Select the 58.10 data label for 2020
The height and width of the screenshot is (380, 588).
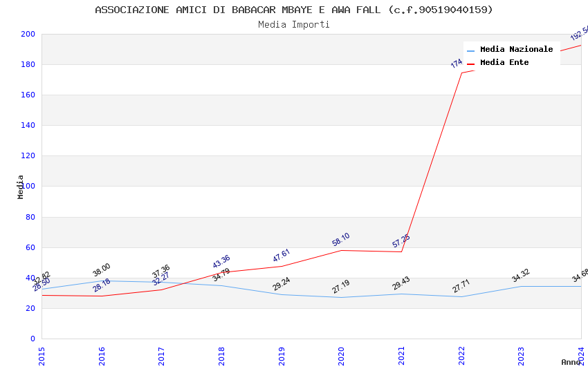(341, 239)
